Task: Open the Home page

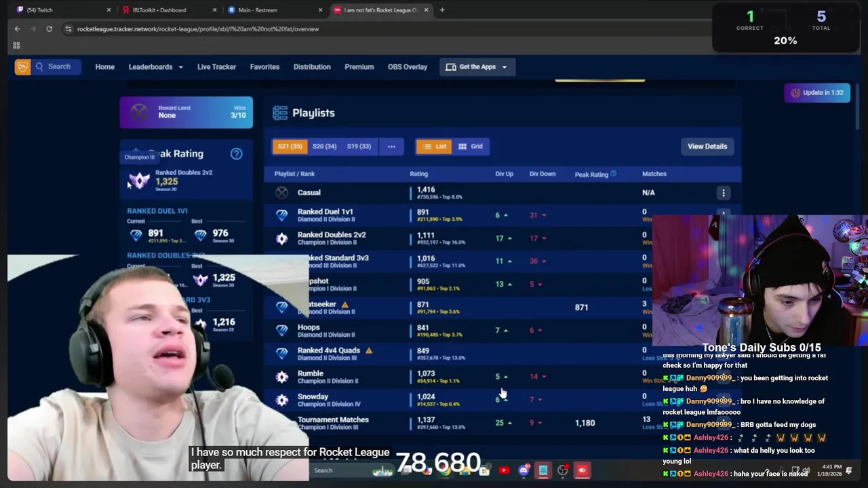Action: pyautogui.click(x=104, y=66)
